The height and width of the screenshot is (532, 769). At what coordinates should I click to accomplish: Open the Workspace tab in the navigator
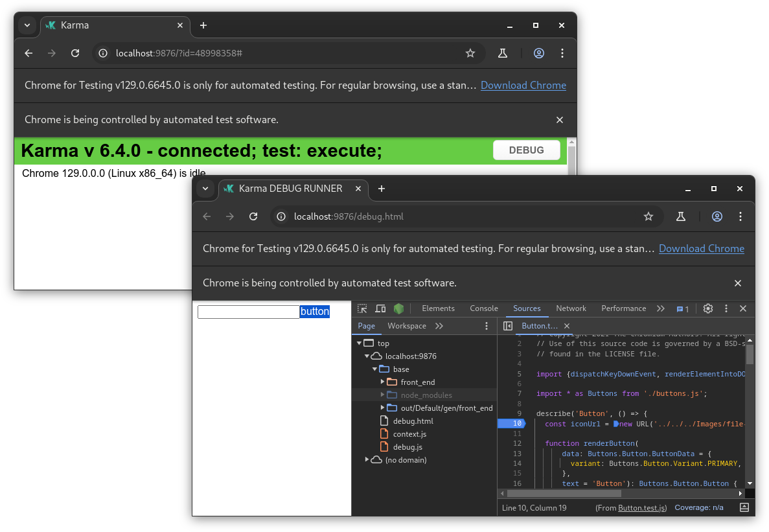(407, 326)
